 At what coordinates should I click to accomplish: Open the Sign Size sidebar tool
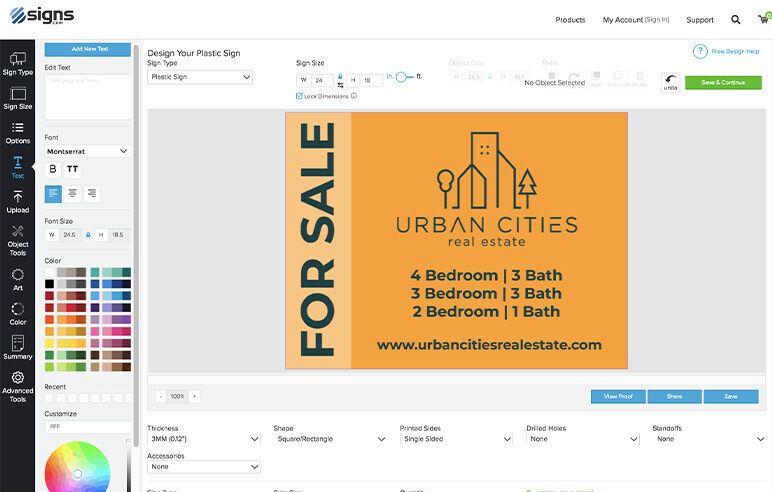click(x=18, y=98)
